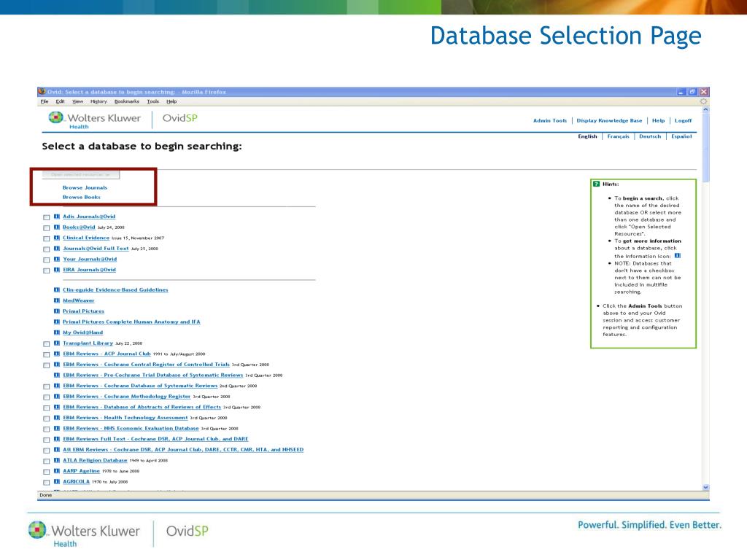Check the AARP Ageline checkbox

pos(46,472)
